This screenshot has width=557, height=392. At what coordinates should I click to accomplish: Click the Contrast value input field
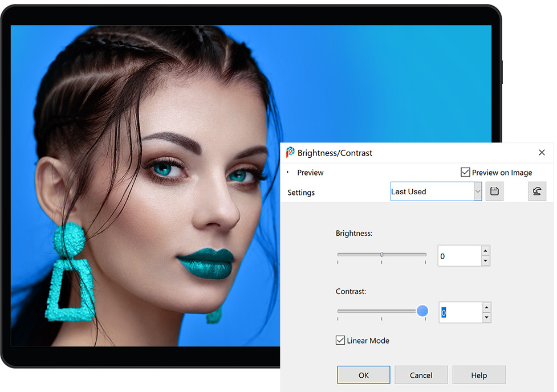pos(461,312)
